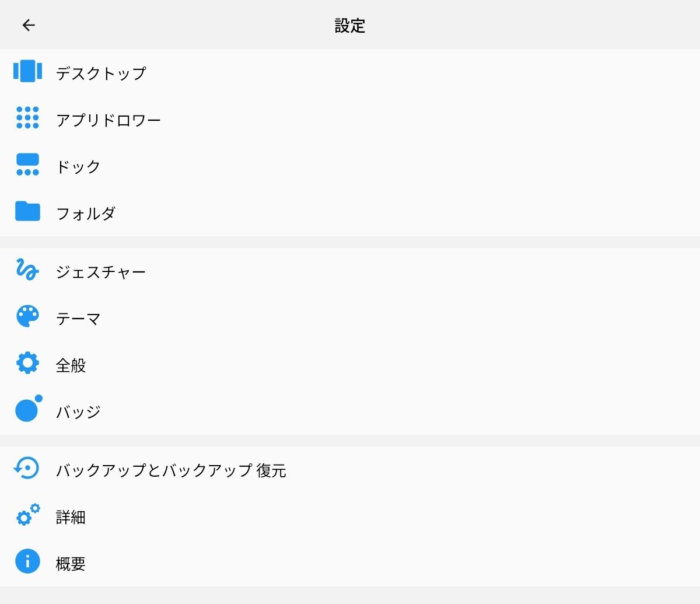Click the backup restore clock icon

27,468
